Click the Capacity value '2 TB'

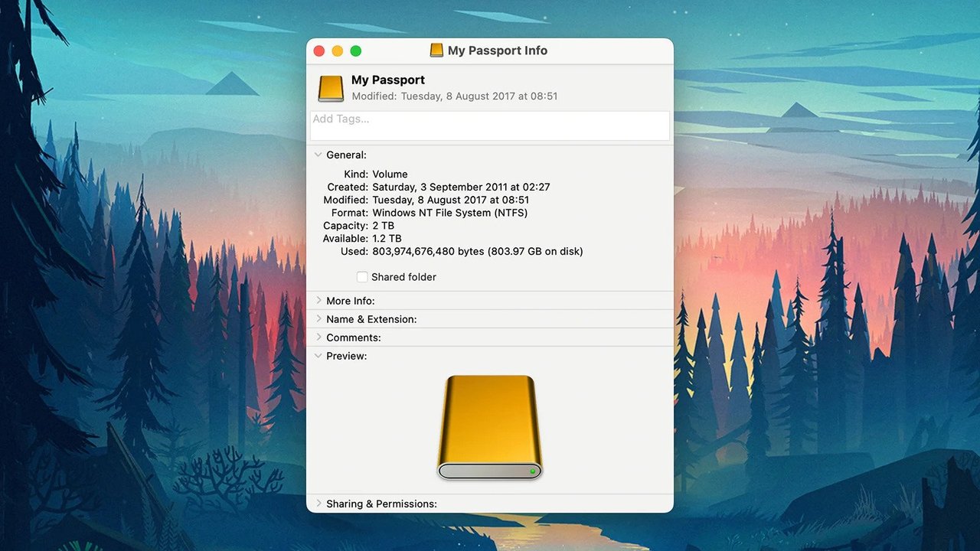pyautogui.click(x=384, y=226)
